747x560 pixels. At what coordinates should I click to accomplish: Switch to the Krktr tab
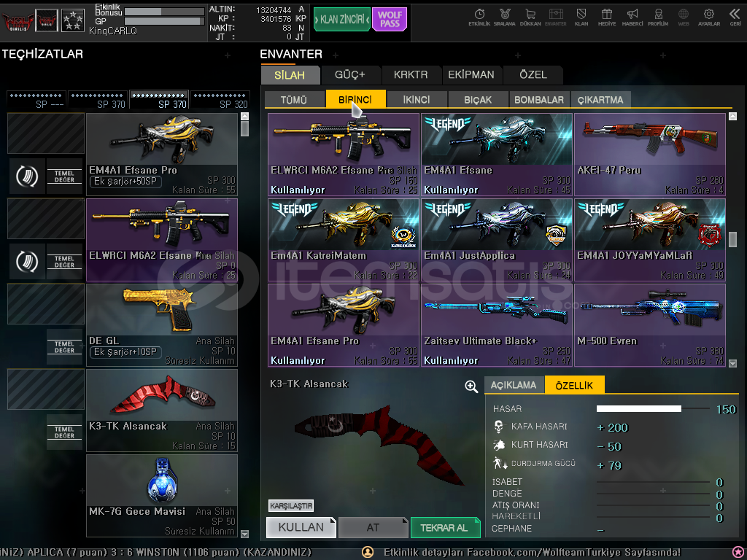click(411, 75)
